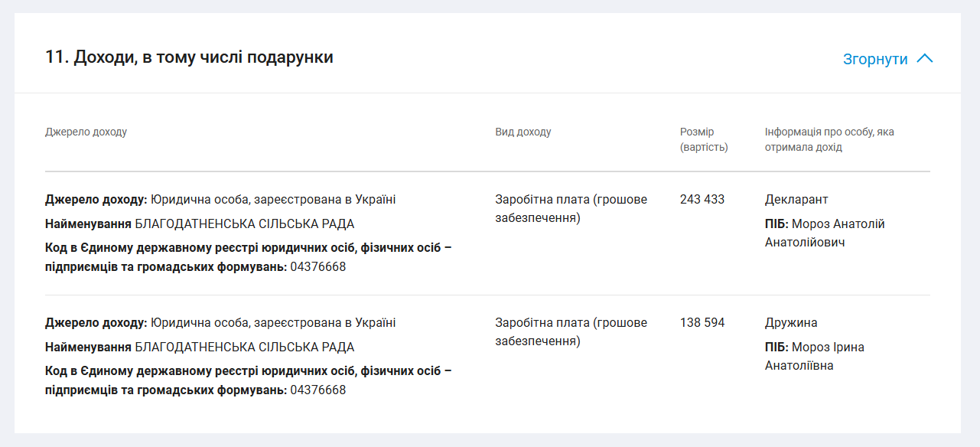980x447 pixels.
Task: Click the name Мороз Ірина Анатоліївна
Action: (815, 357)
